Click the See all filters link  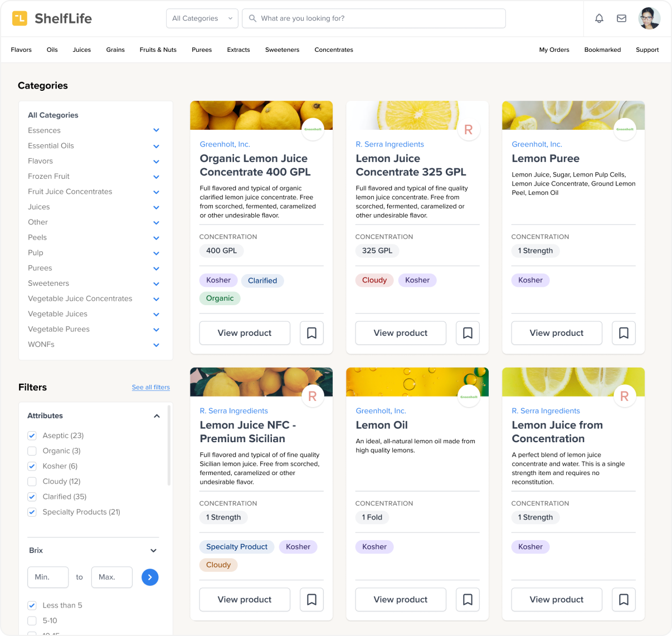(x=150, y=387)
